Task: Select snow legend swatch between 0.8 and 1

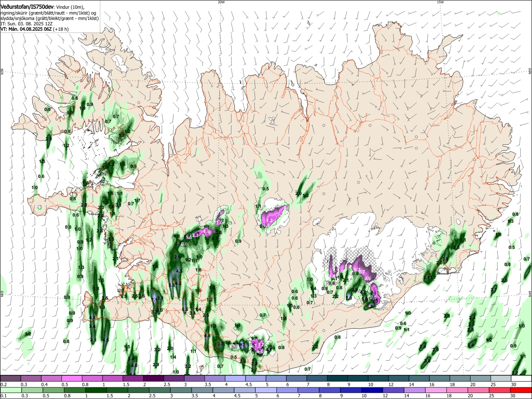Action: [x=92, y=378]
